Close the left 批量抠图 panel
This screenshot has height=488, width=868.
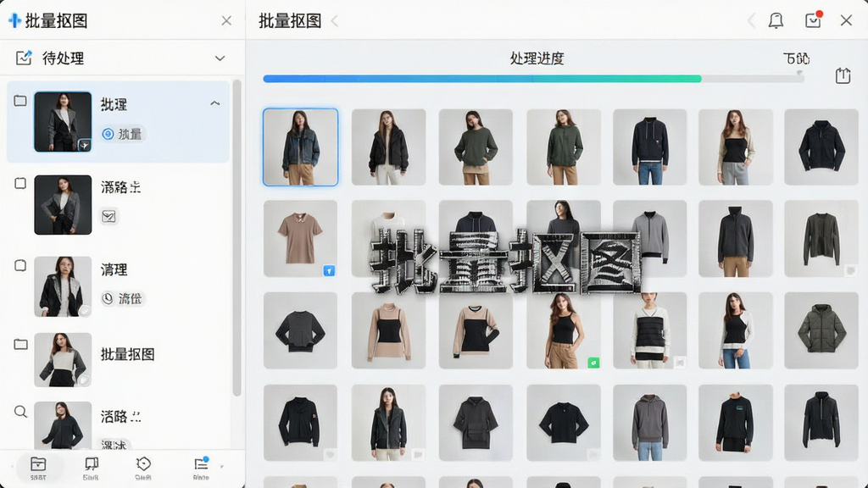(x=226, y=21)
